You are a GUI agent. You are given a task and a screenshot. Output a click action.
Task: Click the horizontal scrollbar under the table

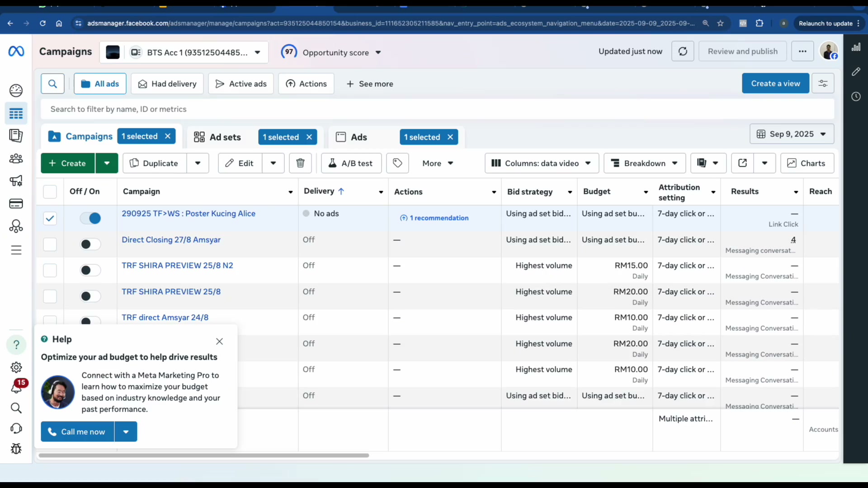[203, 455]
